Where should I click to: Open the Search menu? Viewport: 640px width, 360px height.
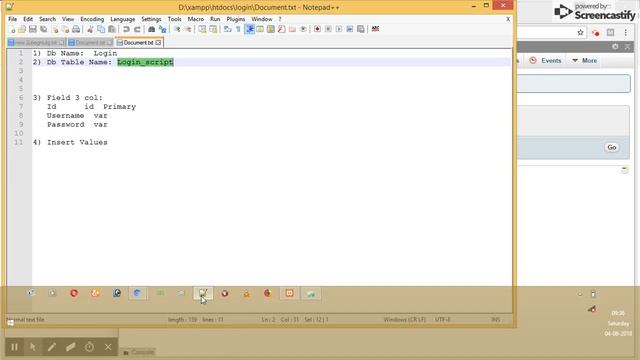click(x=47, y=19)
